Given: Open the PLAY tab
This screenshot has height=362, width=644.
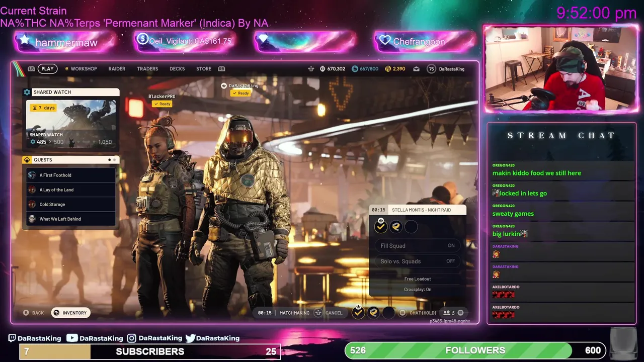Looking at the screenshot, I should pos(47,69).
